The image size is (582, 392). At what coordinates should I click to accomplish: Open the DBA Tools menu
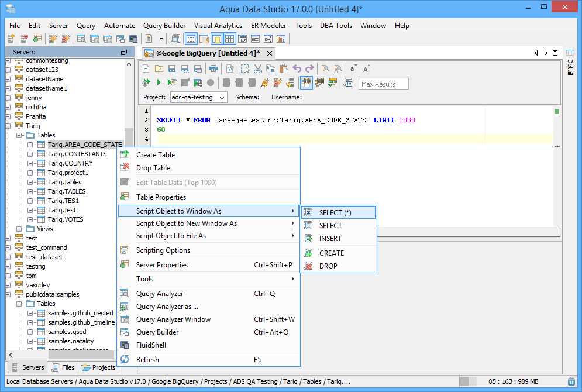tap(336, 26)
